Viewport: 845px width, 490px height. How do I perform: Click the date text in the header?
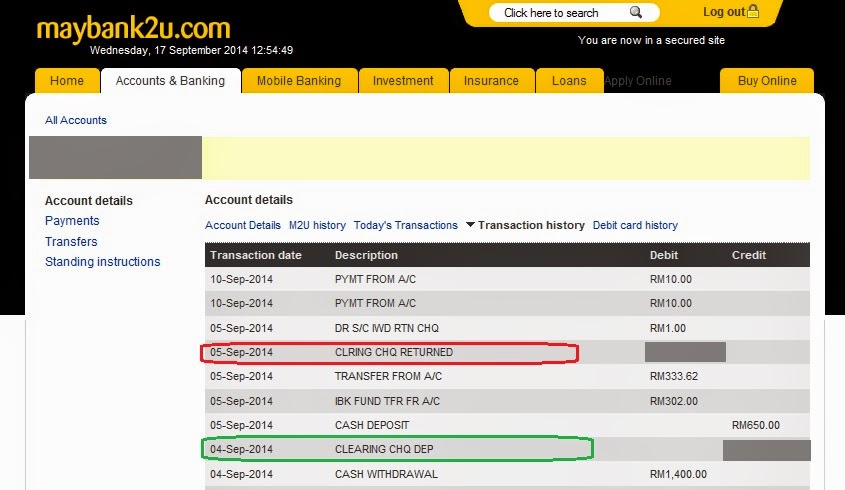click(191, 50)
